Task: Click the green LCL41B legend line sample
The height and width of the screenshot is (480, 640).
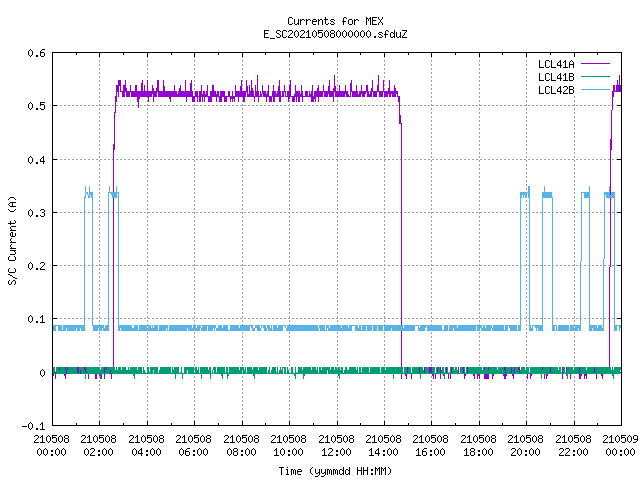Action: coord(595,77)
